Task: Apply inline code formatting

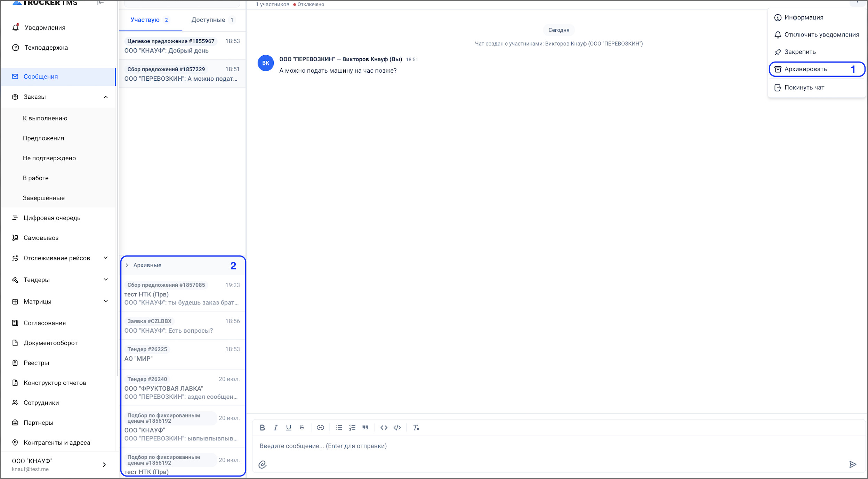Action: [384, 428]
